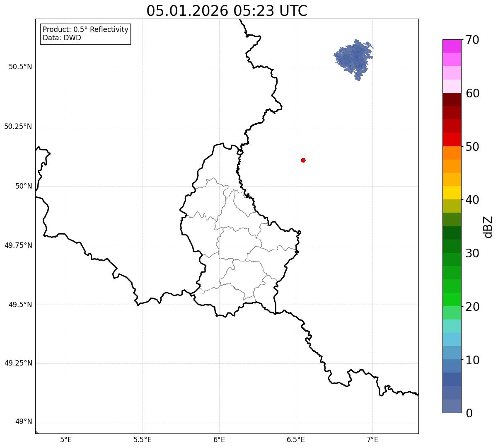Click the blue reflectivity echo cluster
498x448 pixels.
click(x=353, y=59)
